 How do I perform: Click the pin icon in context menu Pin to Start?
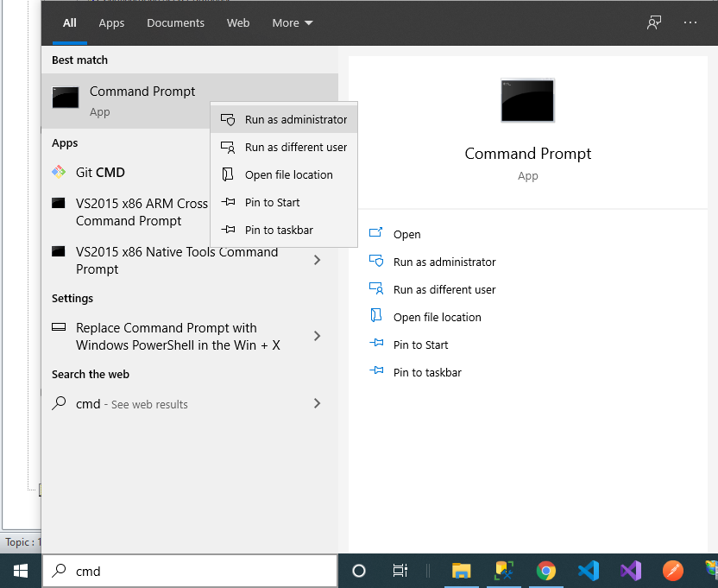(228, 202)
